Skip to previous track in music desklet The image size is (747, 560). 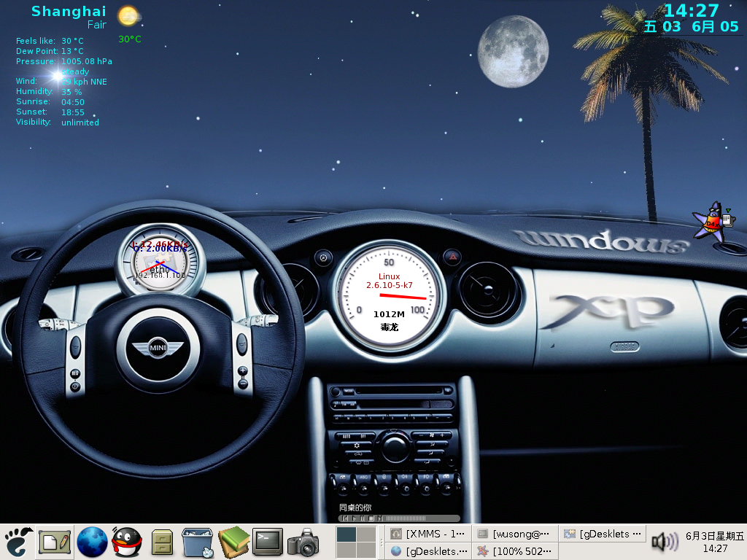[345, 518]
